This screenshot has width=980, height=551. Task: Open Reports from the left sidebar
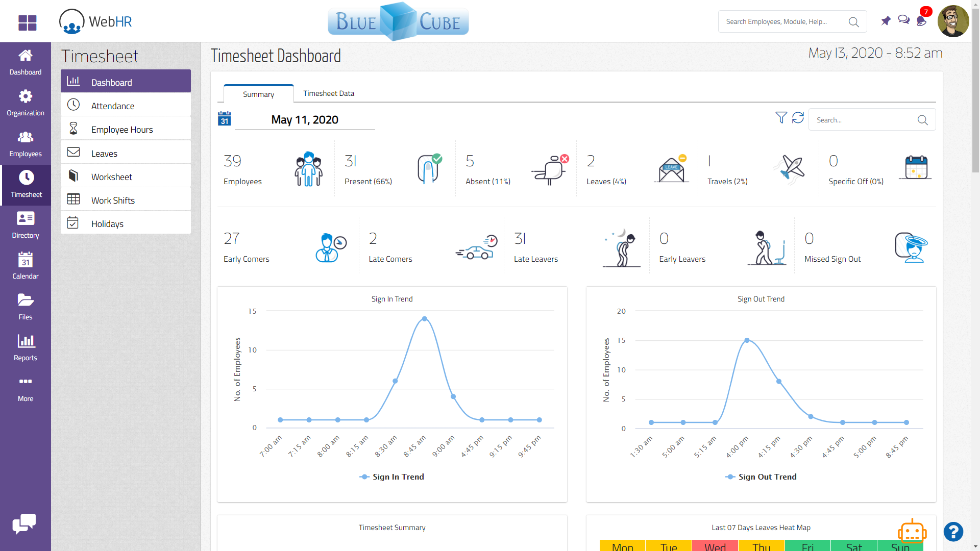tap(26, 347)
